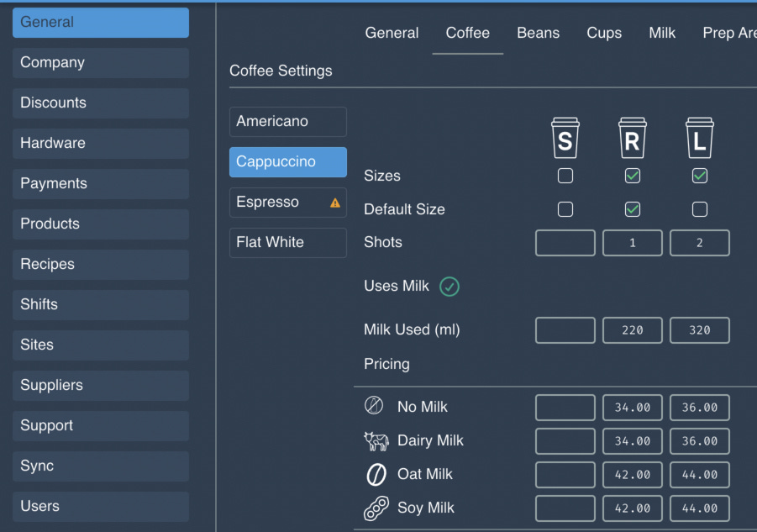757x532 pixels.
Task: Switch to the General top tab
Action: [392, 33]
